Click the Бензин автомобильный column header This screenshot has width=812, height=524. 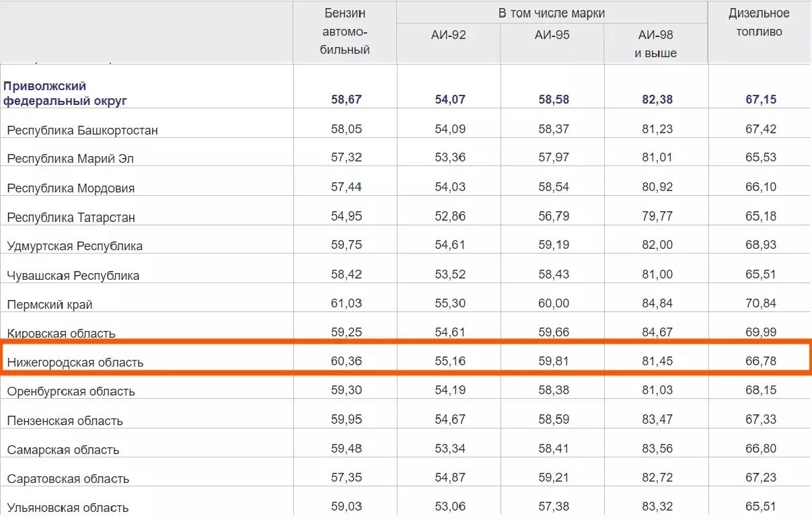click(x=346, y=32)
